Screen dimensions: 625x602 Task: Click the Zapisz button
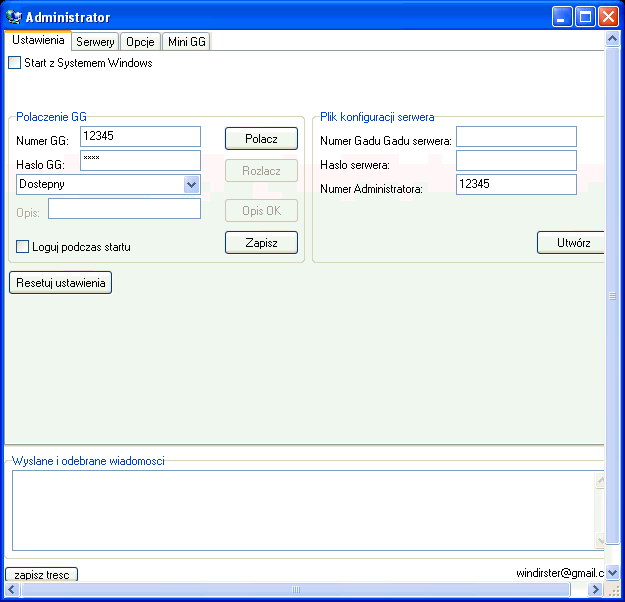[261, 242]
